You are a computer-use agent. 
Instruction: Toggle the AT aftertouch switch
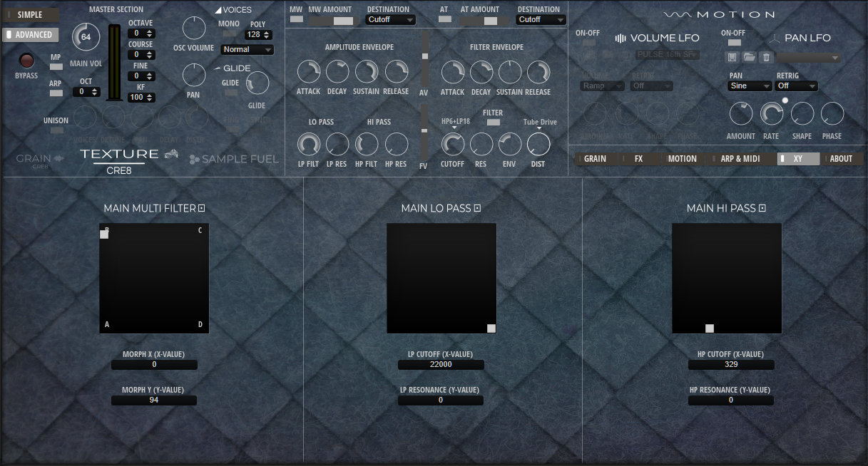[445, 19]
